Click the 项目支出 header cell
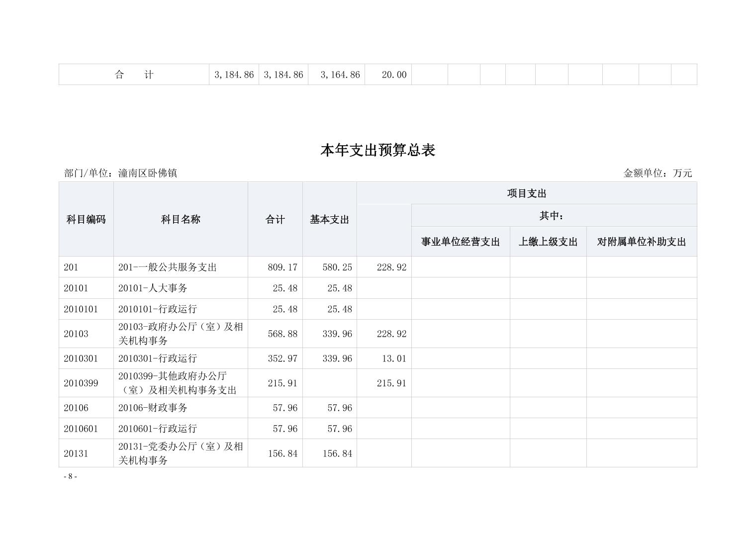The height and width of the screenshot is (534, 756). 527,193
